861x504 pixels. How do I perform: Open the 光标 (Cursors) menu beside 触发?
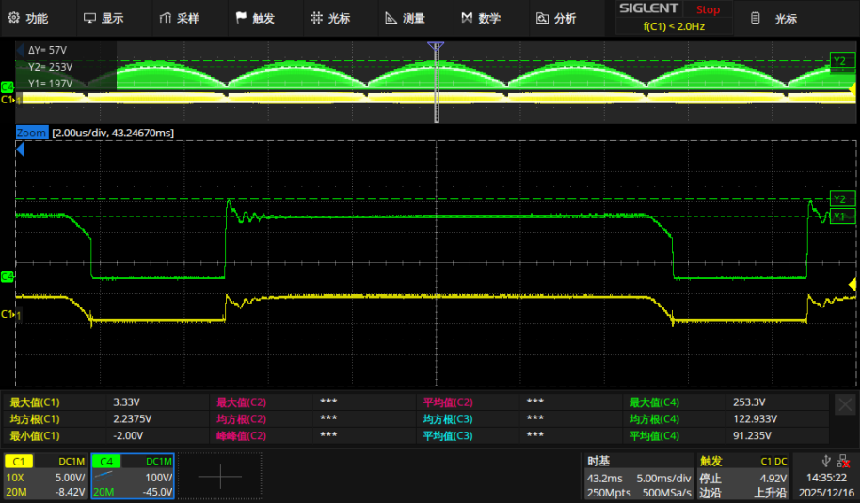330,18
